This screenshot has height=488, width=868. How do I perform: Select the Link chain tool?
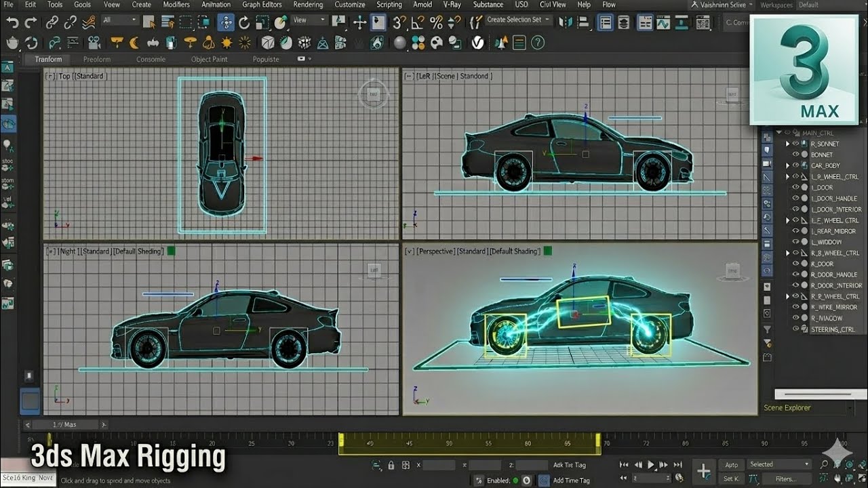click(52, 22)
